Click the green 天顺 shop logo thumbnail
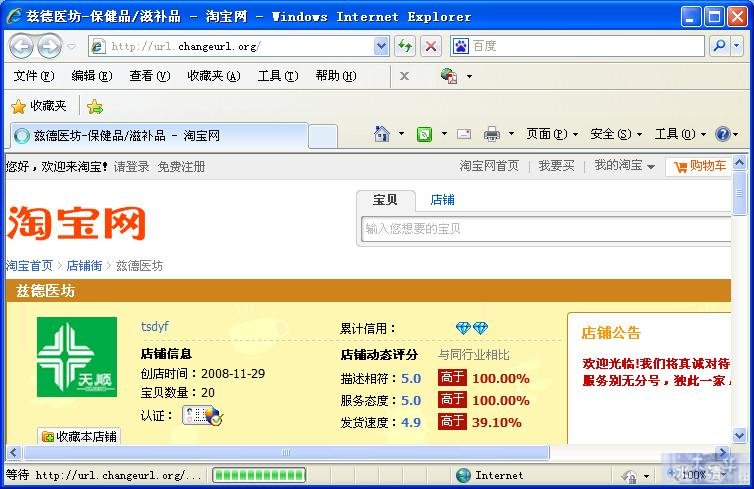 click(x=77, y=357)
